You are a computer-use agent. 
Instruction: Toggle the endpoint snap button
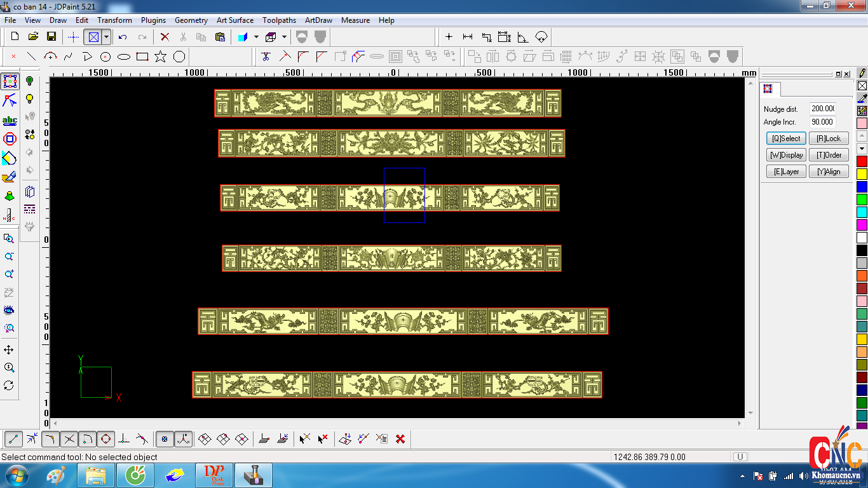click(x=14, y=438)
